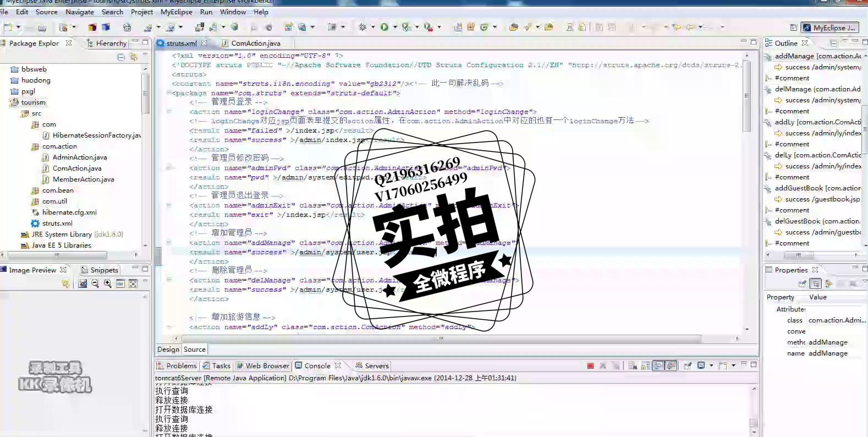The width and height of the screenshot is (868, 437).
Task: Select the MyEclipse Java perspective button
Action: 829,28
